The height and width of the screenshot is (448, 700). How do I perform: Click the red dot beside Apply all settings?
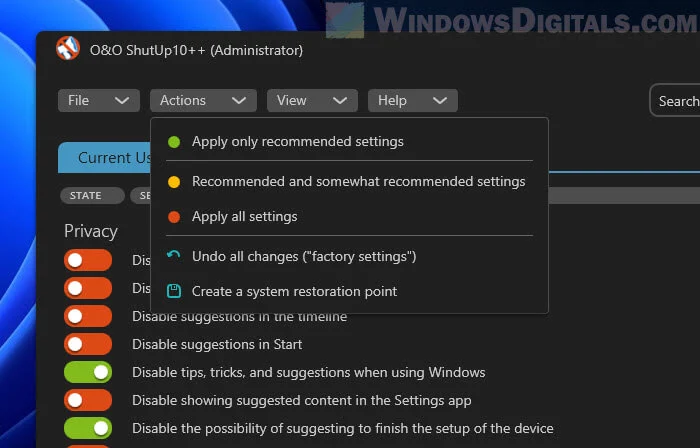coord(174,217)
